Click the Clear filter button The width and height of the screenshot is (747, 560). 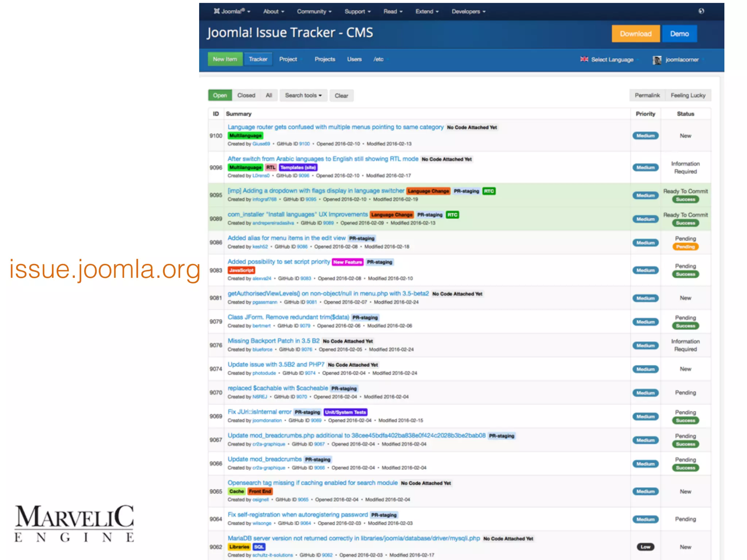click(341, 96)
